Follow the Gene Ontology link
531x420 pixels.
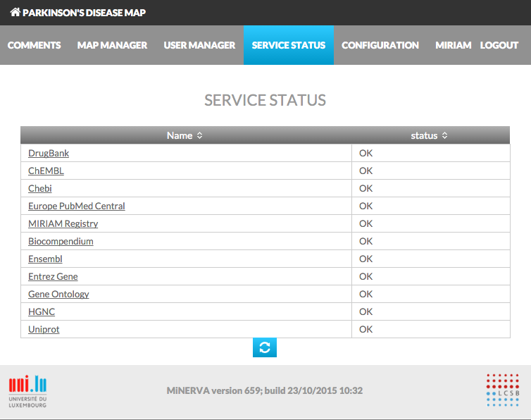coord(58,295)
